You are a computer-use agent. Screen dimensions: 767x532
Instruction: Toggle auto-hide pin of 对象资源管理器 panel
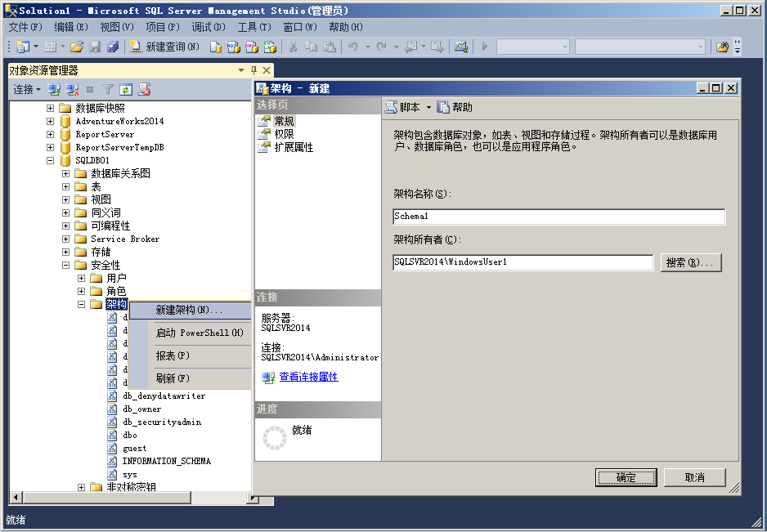[x=253, y=70]
